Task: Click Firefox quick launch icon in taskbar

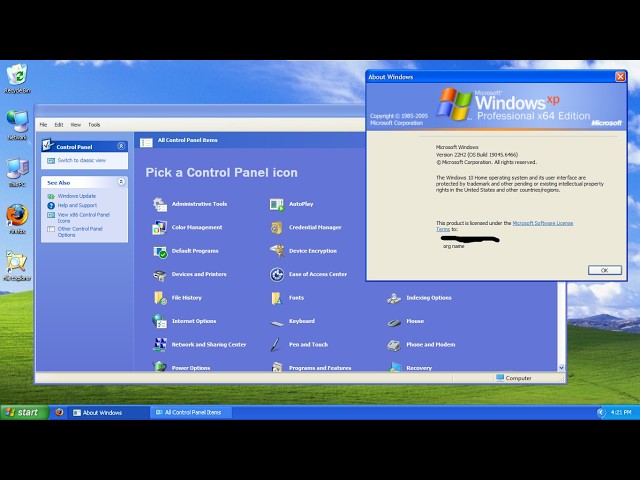Action: (59, 412)
